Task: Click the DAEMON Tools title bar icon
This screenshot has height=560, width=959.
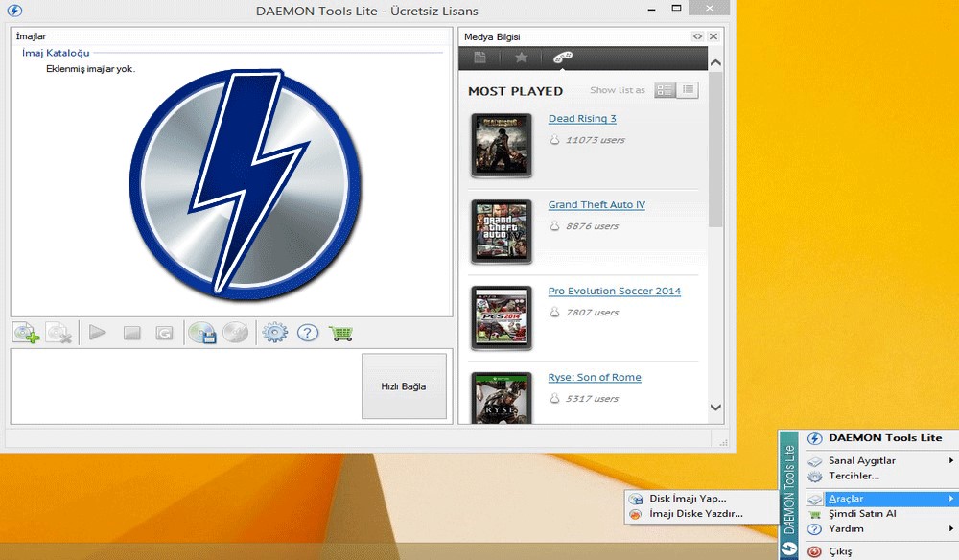Action: tap(14, 11)
